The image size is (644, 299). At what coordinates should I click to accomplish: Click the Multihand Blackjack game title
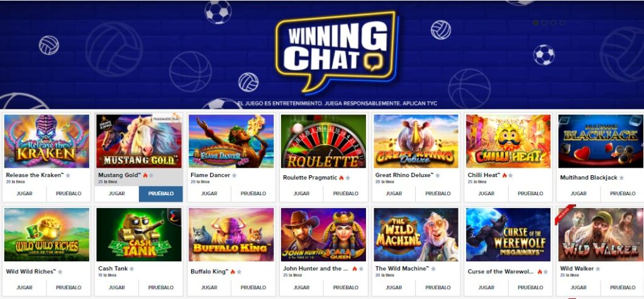(x=589, y=178)
